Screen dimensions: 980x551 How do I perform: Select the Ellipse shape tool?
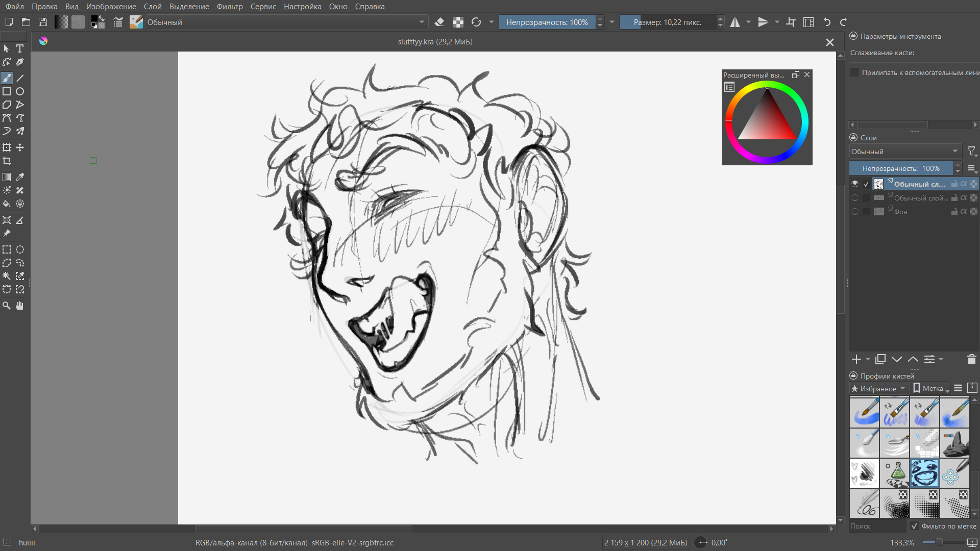pyautogui.click(x=20, y=91)
